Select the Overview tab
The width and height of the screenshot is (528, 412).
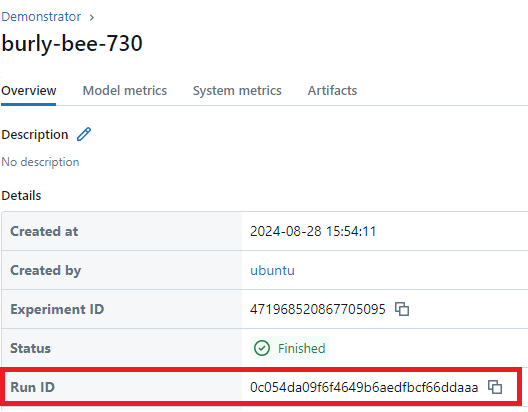pos(29,91)
